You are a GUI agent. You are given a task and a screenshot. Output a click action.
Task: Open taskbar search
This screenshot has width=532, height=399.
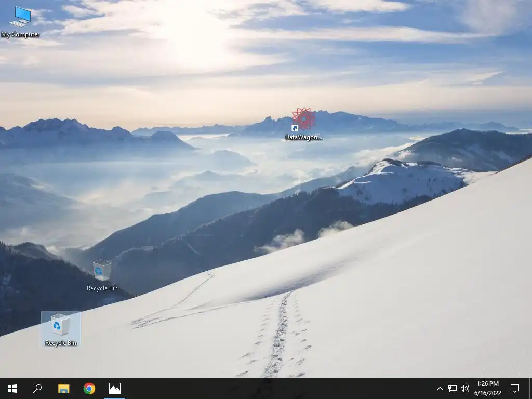[37, 389]
